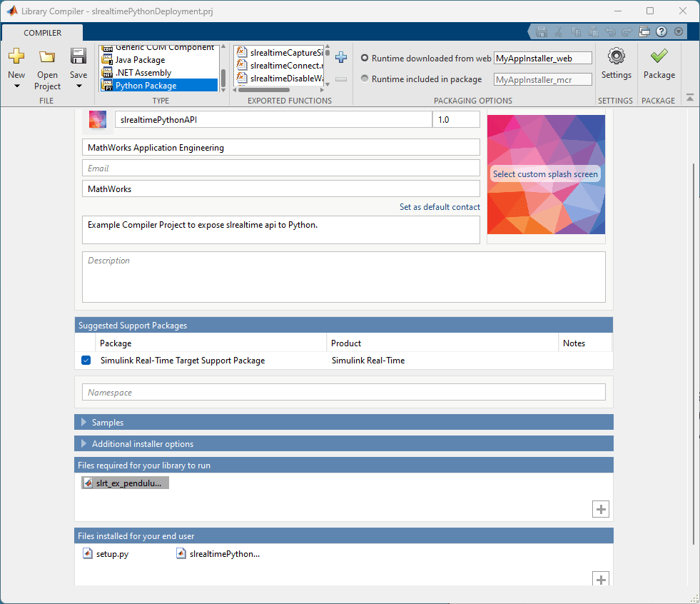This screenshot has height=604, width=700.
Task: Click Select custom splash screen button
Action: pos(545,174)
